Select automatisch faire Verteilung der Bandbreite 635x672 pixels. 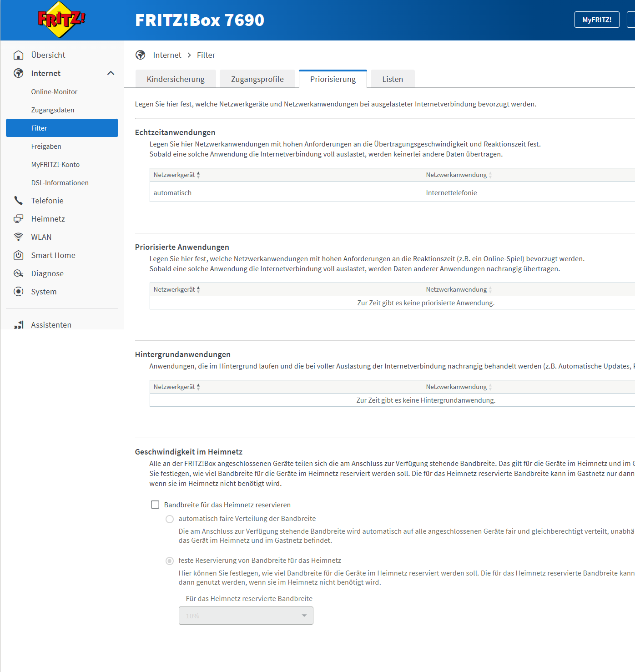click(170, 519)
